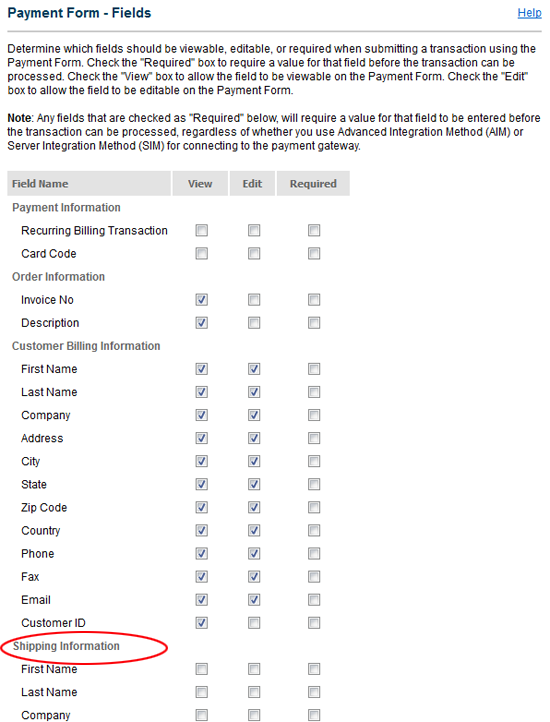Image resolution: width=550 pixels, height=722 pixels.
Task: Check Edit for Description
Action: 254,323
